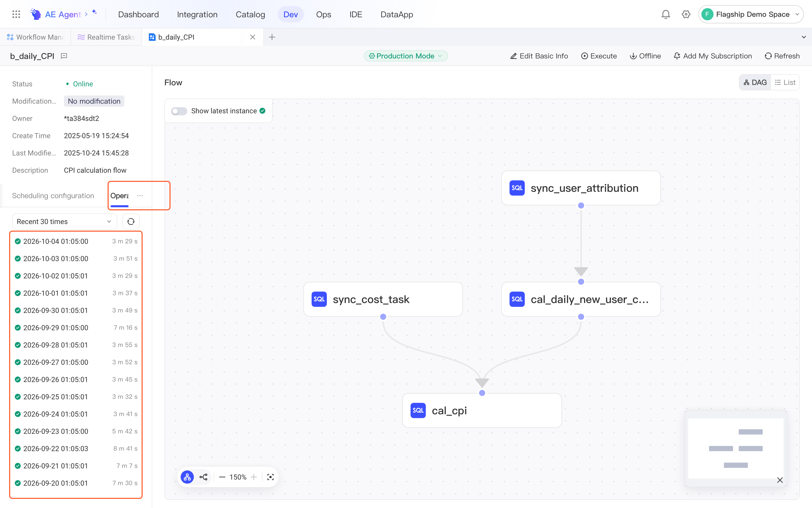The width and height of the screenshot is (812, 508).
Task: Close the b_daily_CPI tab
Action: click(x=253, y=37)
